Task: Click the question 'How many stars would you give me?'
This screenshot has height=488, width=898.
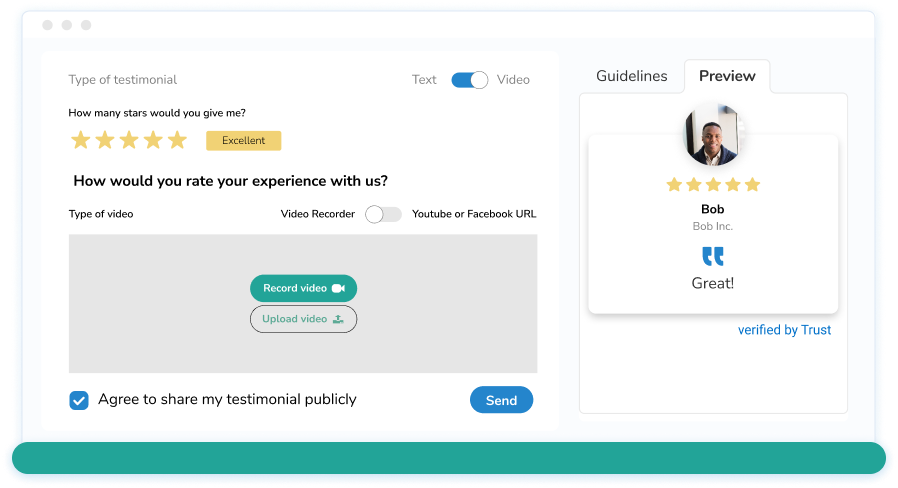Action: (x=157, y=113)
